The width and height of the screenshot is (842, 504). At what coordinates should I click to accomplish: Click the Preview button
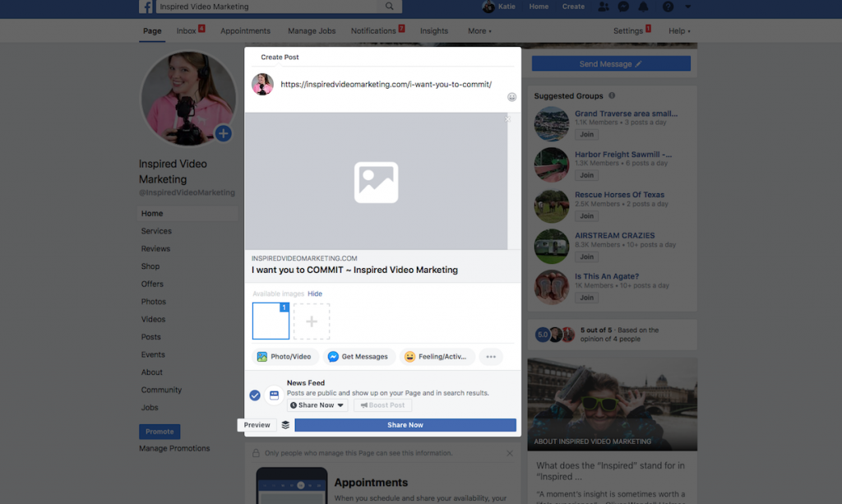tap(257, 425)
